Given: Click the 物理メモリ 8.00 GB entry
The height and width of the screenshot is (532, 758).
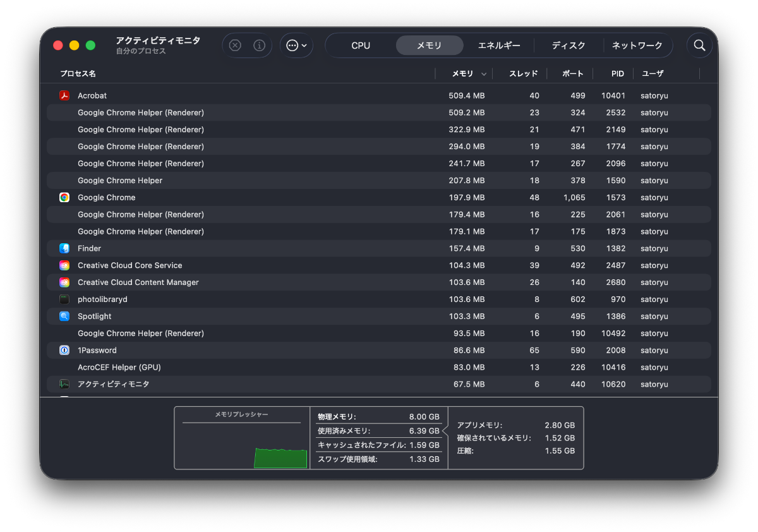Looking at the screenshot, I should tap(378, 417).
